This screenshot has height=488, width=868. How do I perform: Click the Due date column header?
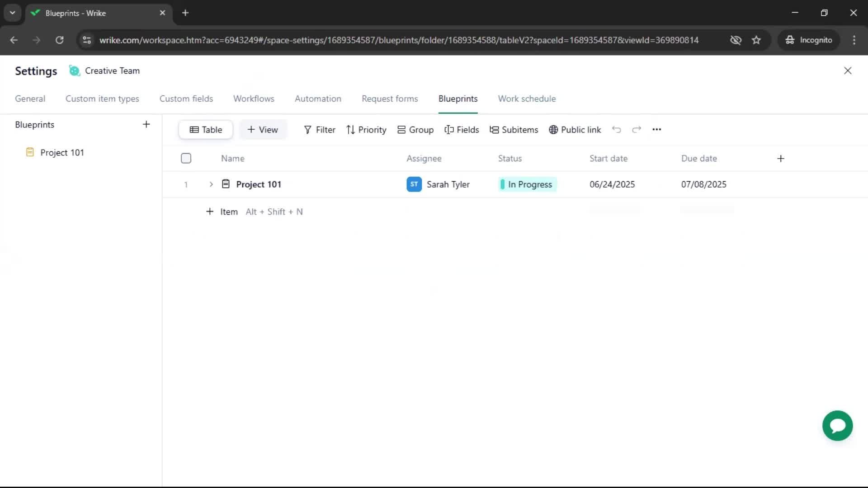699,159
